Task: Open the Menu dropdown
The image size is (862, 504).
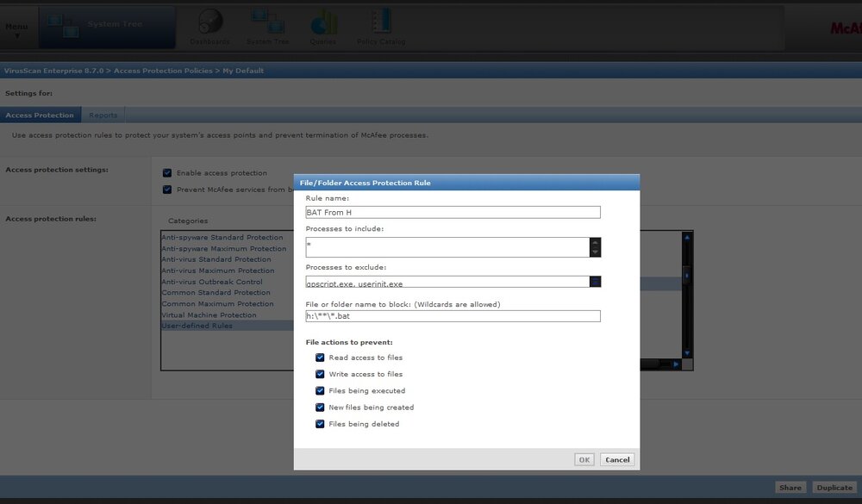Action: click(17, 29)
